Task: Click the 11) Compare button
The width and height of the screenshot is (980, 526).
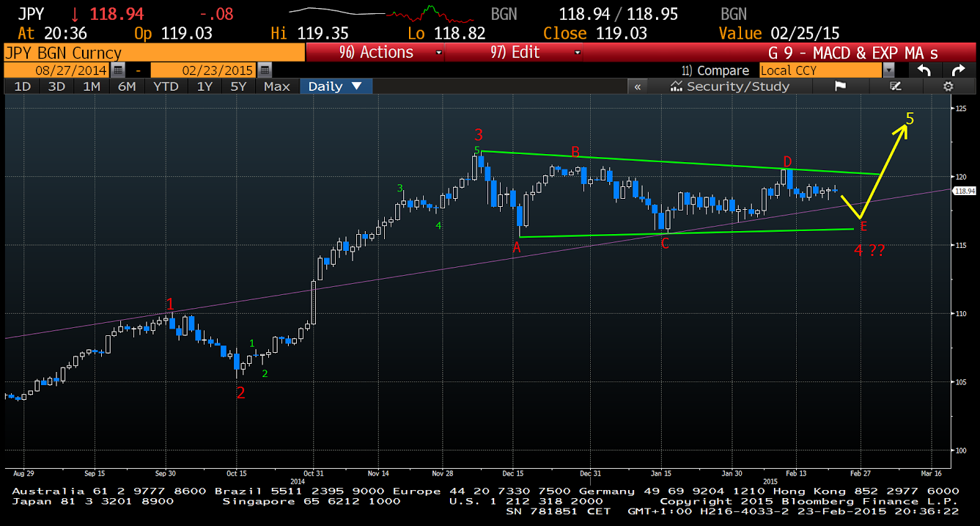Action: (715, 70)
